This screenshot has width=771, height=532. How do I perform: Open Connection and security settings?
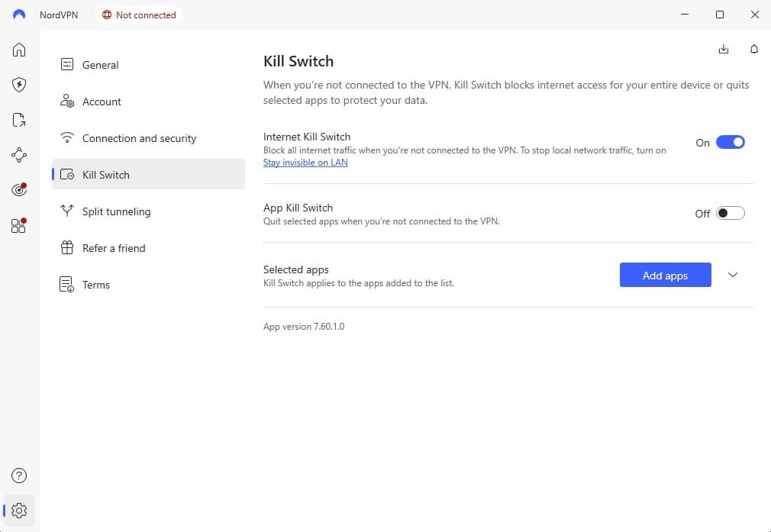point(139,138)
